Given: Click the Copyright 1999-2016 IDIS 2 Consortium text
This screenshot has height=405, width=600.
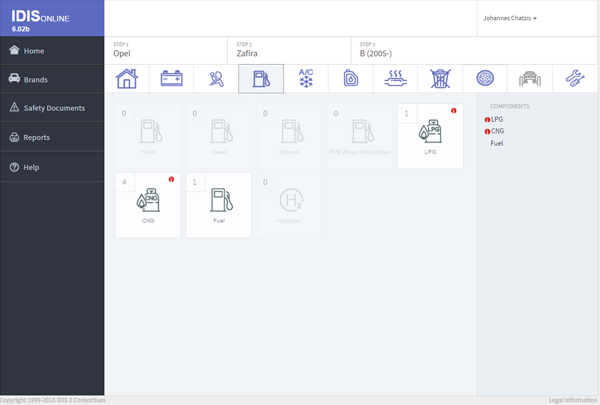Looking at the screenshot, I should 52,400.
